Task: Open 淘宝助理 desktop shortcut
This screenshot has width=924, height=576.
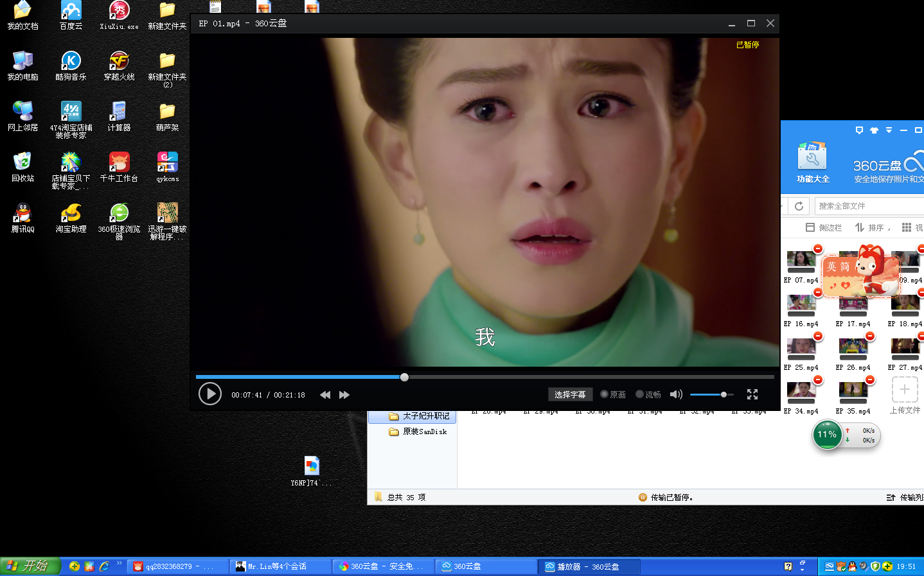Action: [x=71, y=218]
